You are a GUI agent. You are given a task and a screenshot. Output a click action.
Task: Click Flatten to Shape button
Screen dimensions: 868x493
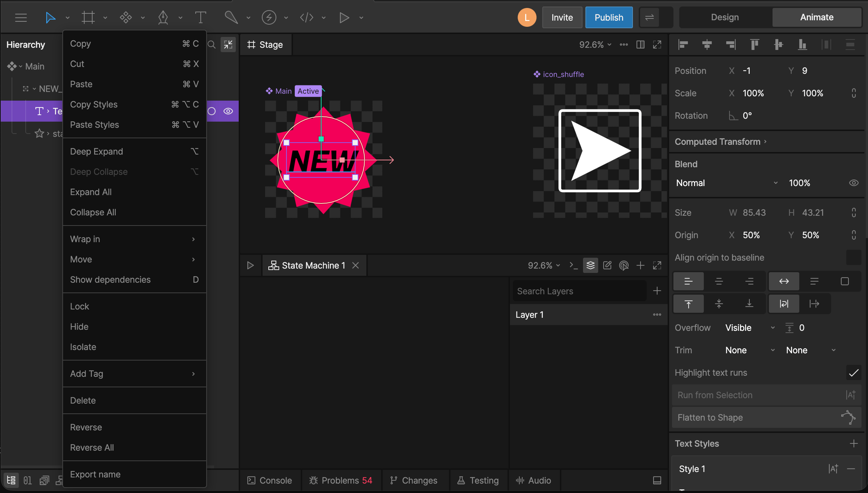(x=767, y=417)
